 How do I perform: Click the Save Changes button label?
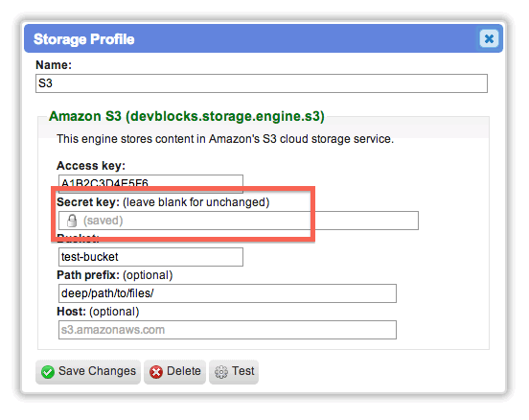coord(97,371)
